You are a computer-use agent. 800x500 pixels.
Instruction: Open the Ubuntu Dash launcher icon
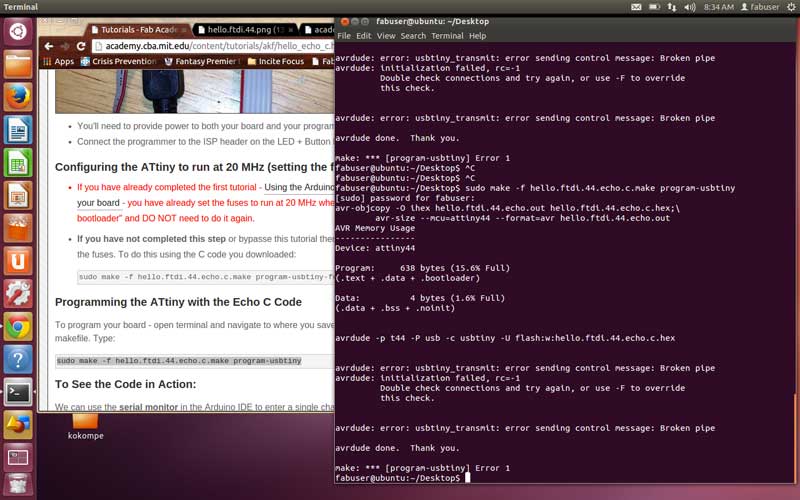(x=18, y=32)
